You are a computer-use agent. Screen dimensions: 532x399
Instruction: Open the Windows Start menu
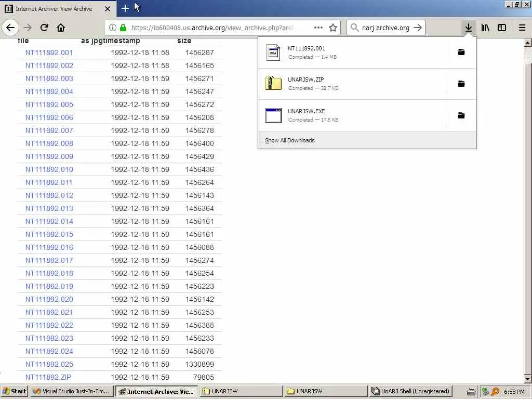tap(14, 391)
